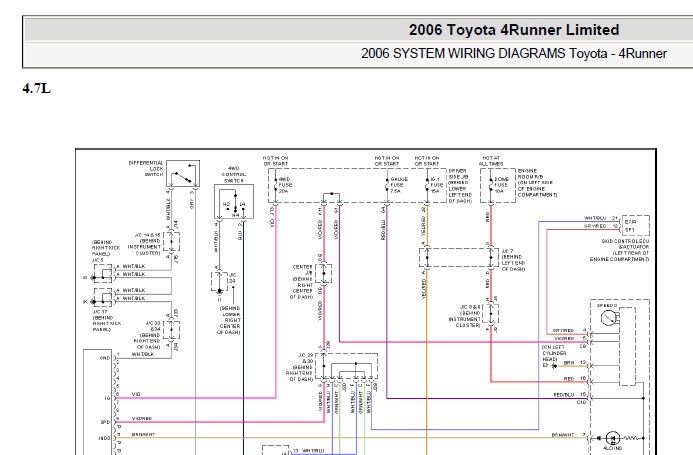Click the "ENGINE ROOM R/B" description text
Screen dimensions: 693x455
(x=537, y=183)
